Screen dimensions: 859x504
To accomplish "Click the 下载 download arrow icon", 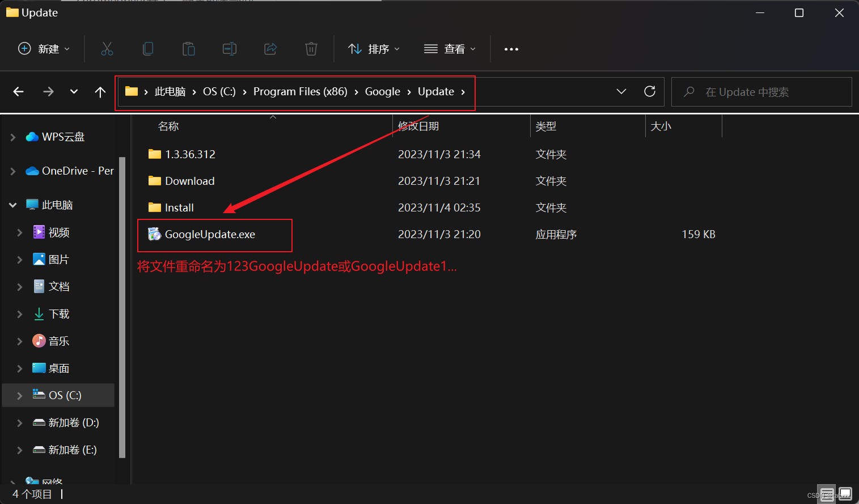I will pyautogui.click(x=39, y=314).
